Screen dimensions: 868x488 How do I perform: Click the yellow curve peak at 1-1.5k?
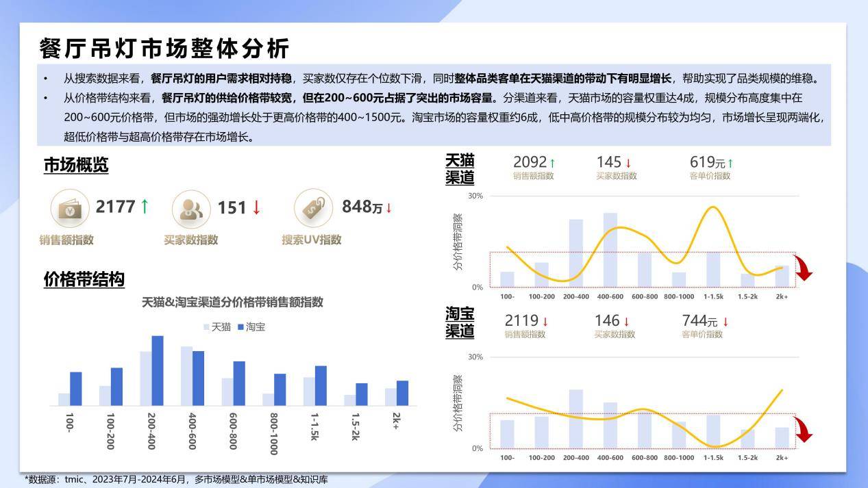(712, 207)
